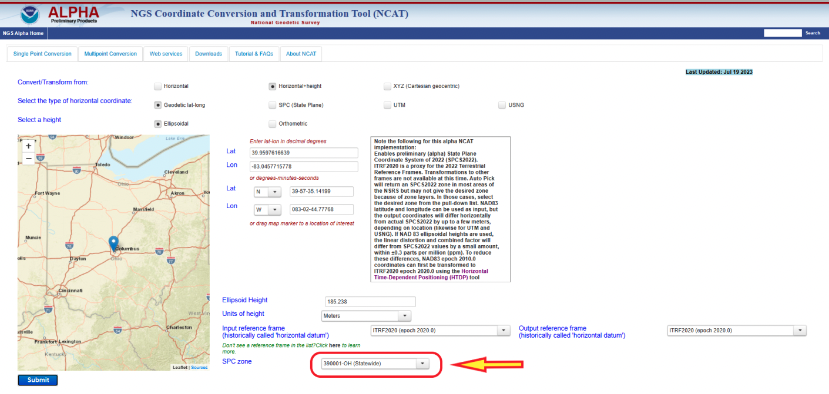Zoom out the map with minus button

[29, 158]
